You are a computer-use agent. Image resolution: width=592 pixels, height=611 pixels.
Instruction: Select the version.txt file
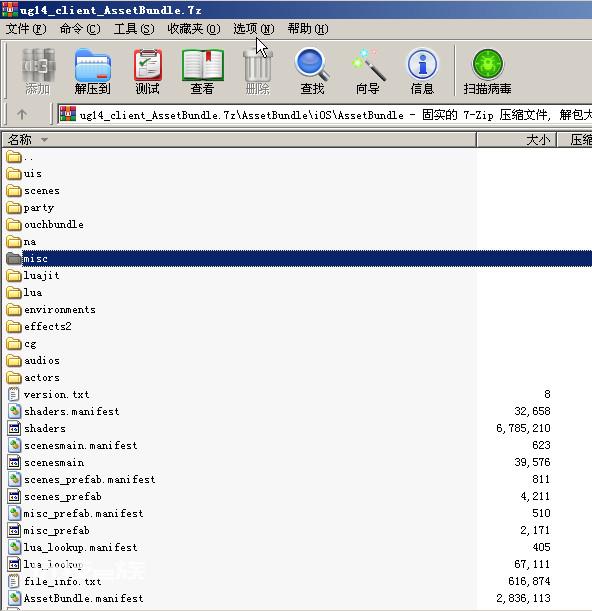tap(57, 394)
